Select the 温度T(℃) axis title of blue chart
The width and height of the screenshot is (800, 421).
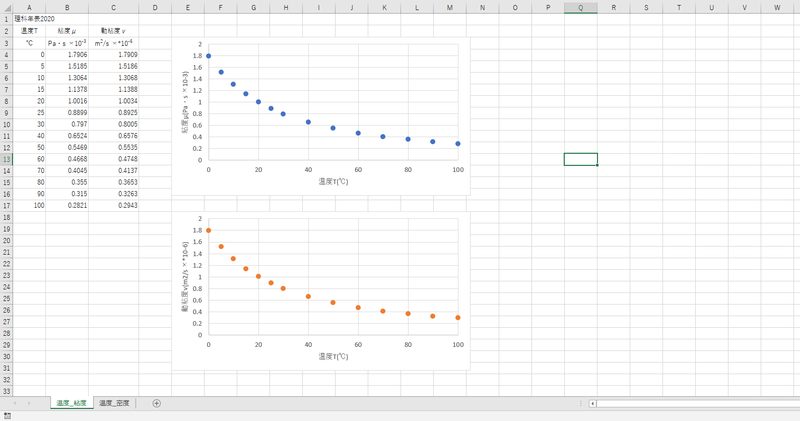pos(333,181)
